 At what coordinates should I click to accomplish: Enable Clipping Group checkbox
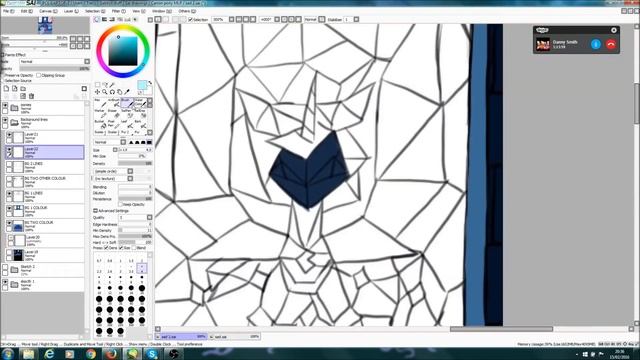pos(39,76)
